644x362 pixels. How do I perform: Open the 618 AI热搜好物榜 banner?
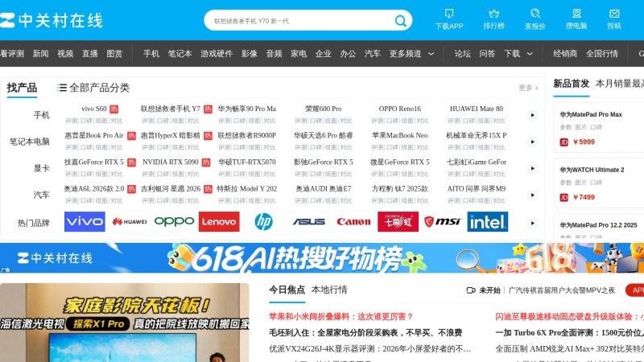322,257
